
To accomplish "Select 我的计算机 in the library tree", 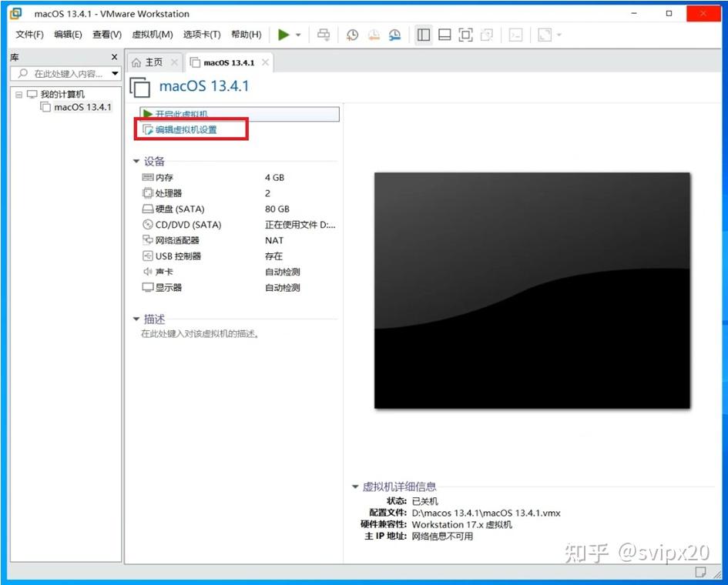I will point(62,94).
